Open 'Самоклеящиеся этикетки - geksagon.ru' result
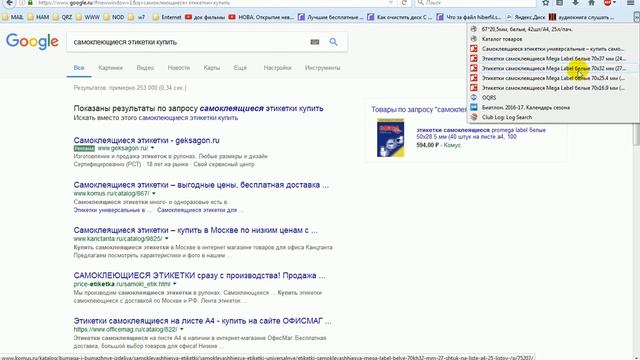640x360 pixels. click(x=147, y=140)
